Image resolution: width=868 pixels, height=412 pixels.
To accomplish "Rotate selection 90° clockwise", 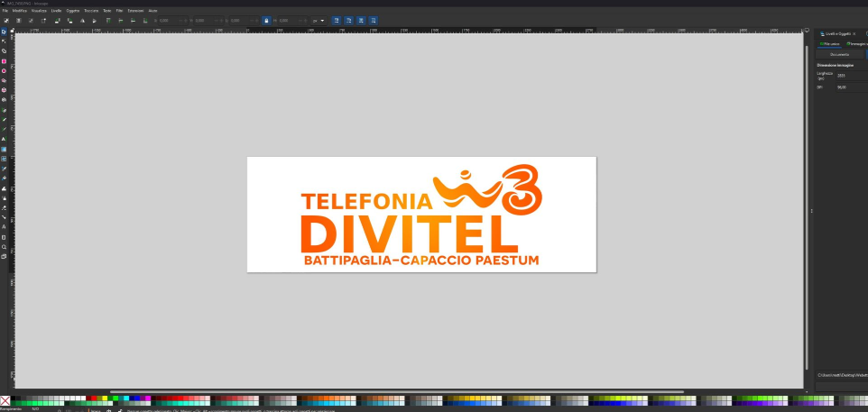I will (x=69, y=21).
